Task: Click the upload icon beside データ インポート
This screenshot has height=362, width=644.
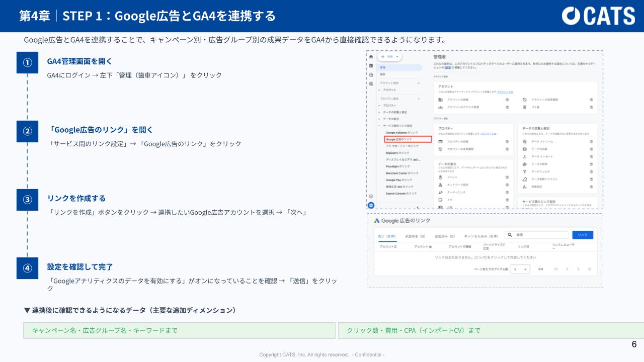Action: 525,157
